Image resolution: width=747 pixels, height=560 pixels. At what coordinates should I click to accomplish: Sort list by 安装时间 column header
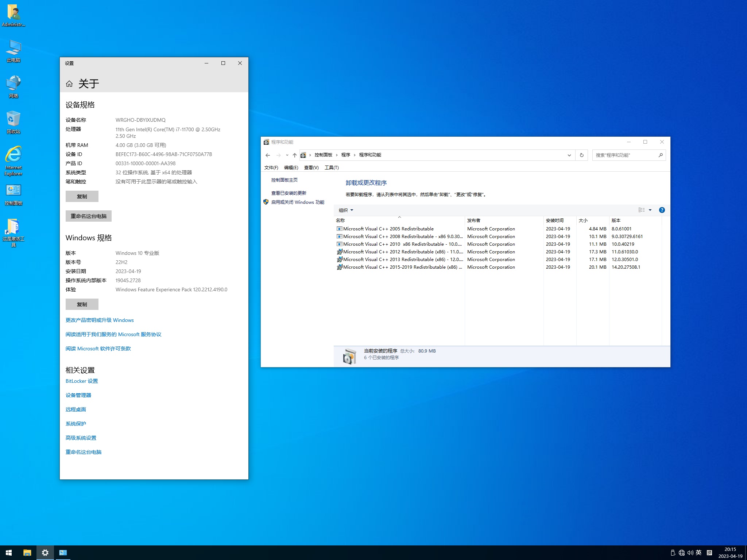(x=560, y=220)
